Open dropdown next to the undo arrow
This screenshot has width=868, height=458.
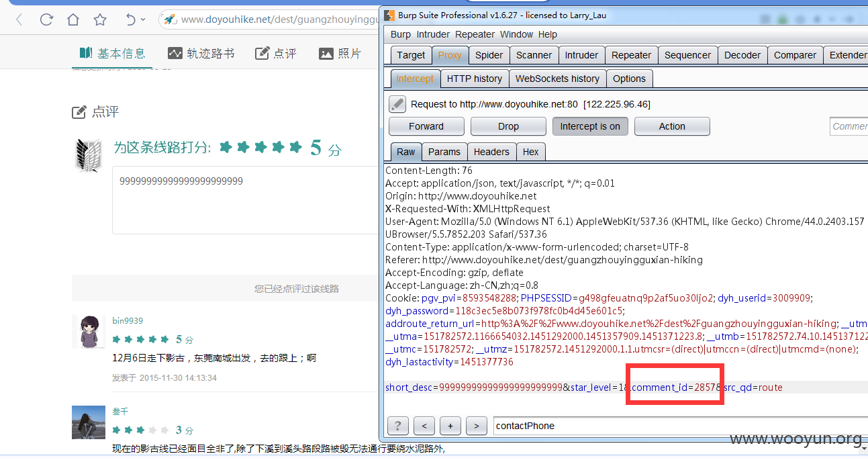143,20
